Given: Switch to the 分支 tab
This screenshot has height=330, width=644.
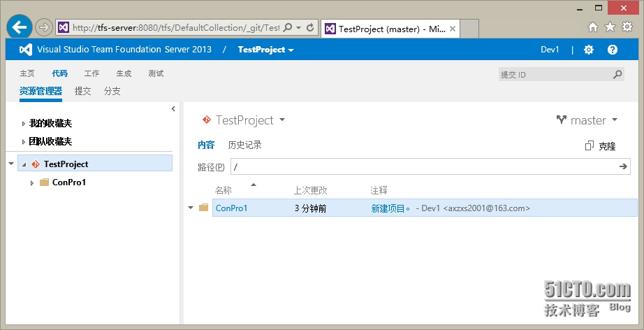Looking at the screenshot, I should [112, 91].
